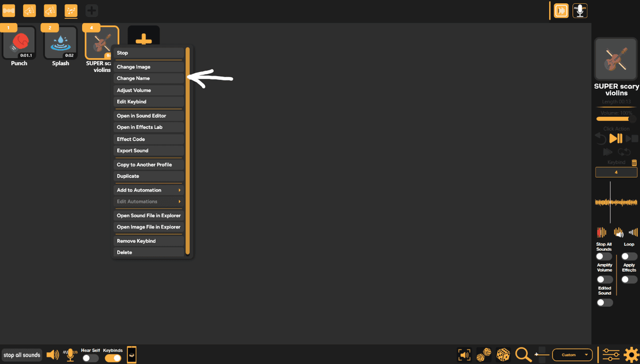Expand Edit Automations submenu

tap(149, 201)
